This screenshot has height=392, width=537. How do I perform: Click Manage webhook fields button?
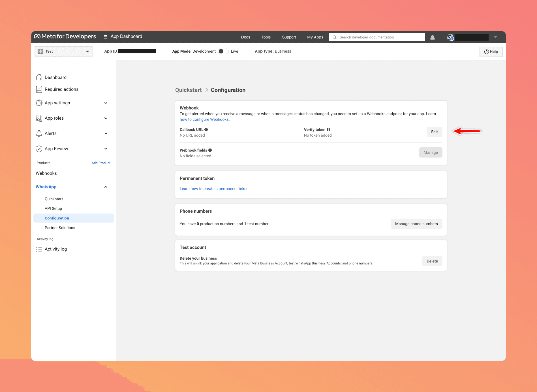coord(431,152)
